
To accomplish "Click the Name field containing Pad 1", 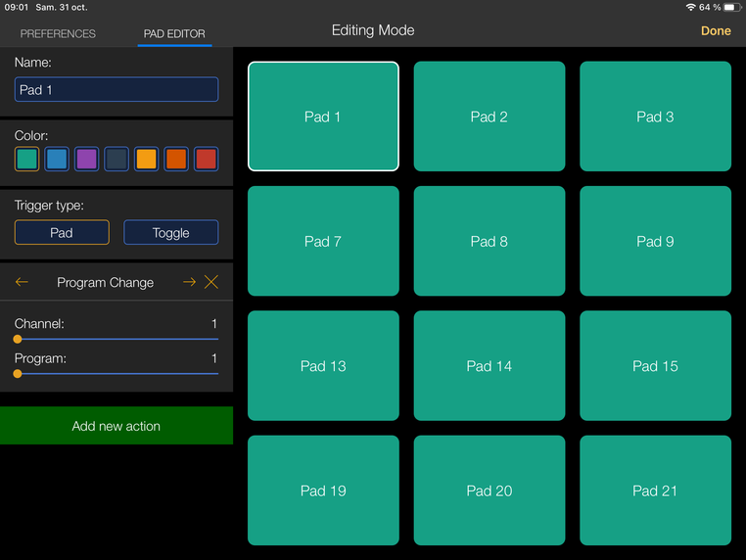I will [117, 89].
